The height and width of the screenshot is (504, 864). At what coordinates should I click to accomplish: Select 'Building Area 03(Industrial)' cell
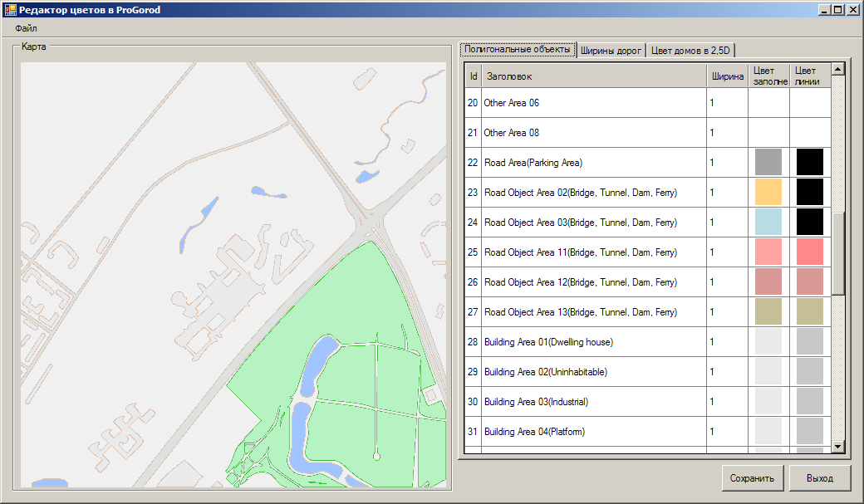[x=594, y=402]
